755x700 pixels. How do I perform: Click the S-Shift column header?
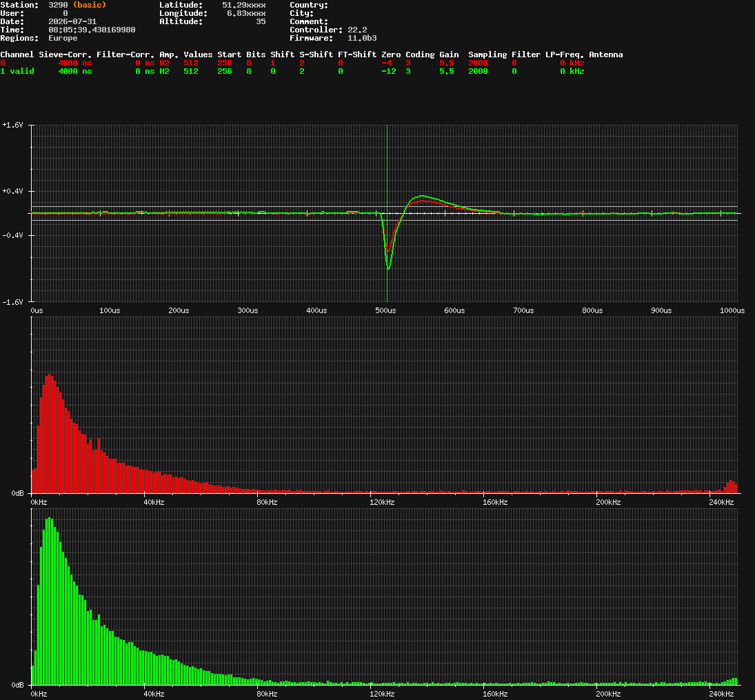click(316, 54)
